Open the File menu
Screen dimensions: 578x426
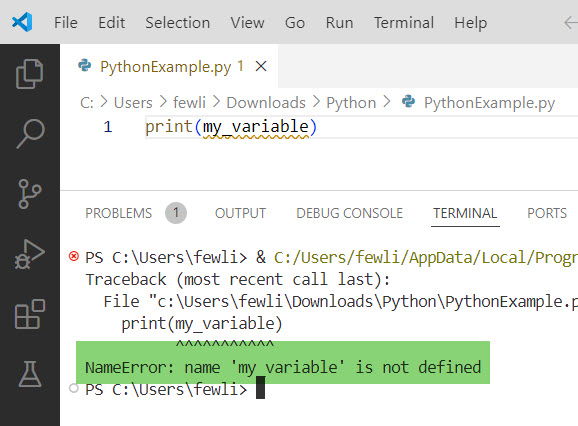[66, 23]
